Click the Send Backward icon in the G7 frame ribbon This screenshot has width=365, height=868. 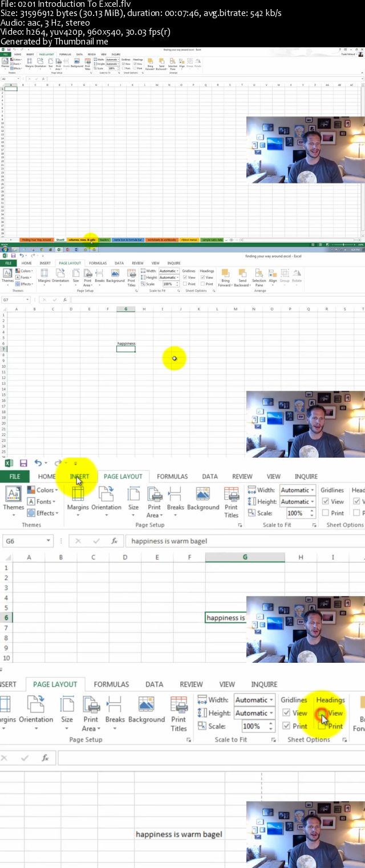coord(242,274)
